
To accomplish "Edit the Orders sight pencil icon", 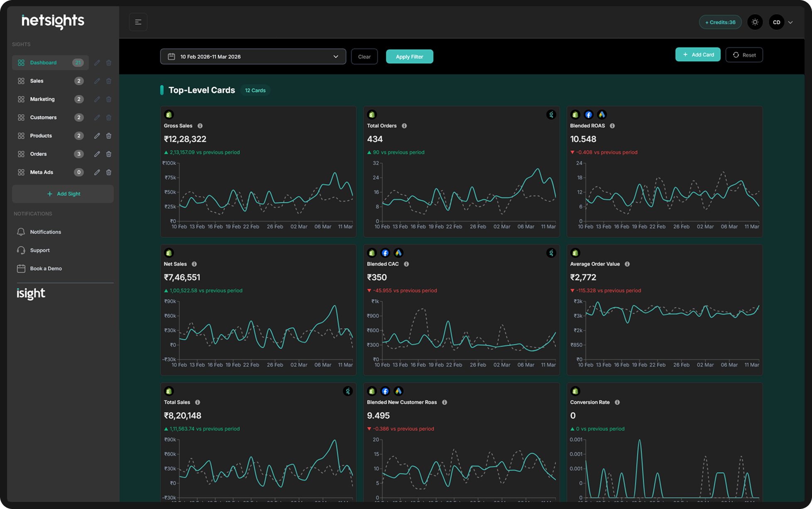I will tap(97, 154).
